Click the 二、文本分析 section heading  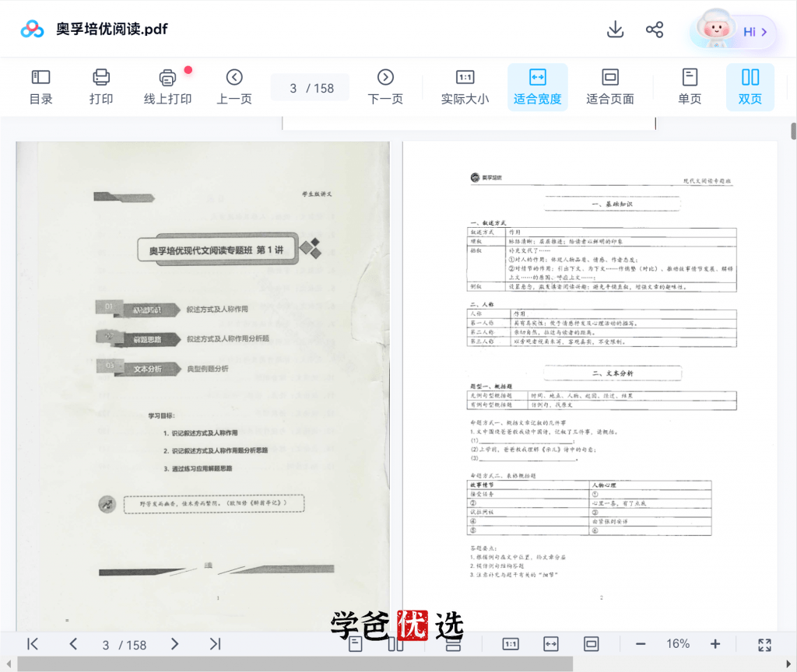pyautogui.click(x=613, y=373)
